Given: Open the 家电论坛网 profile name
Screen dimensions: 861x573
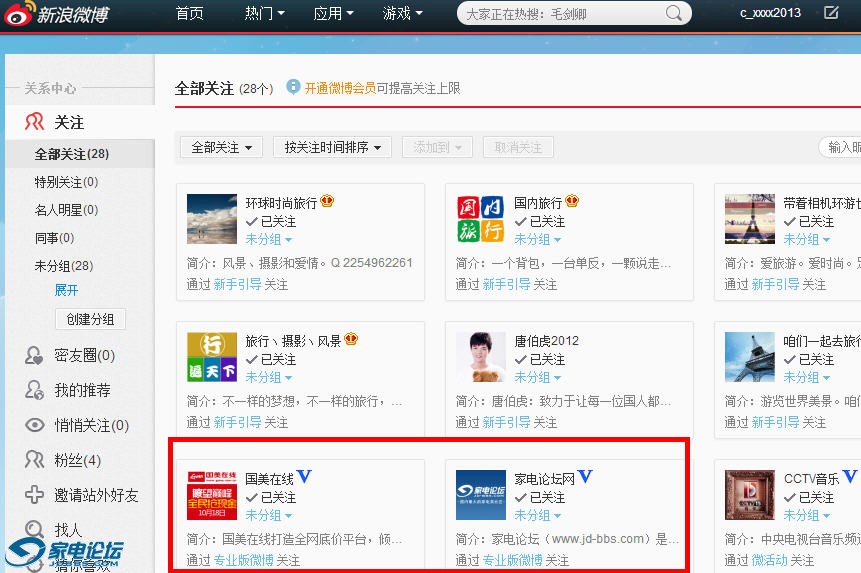Looking at the screenshot, I should point(545,479).
